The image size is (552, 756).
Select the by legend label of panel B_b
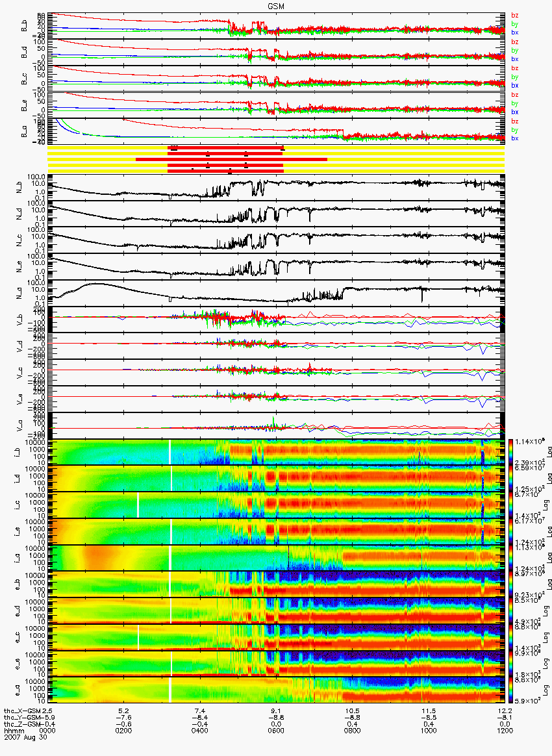pos(514,23)
